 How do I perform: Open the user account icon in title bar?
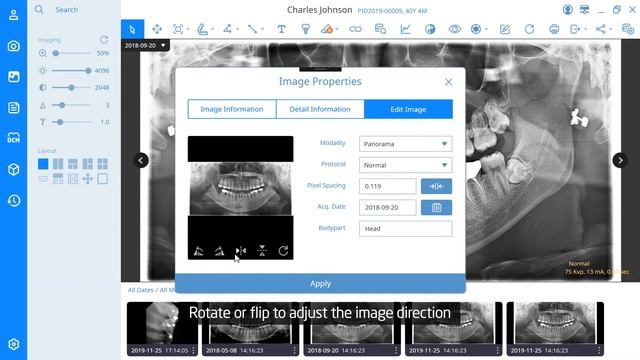point(567,10)
